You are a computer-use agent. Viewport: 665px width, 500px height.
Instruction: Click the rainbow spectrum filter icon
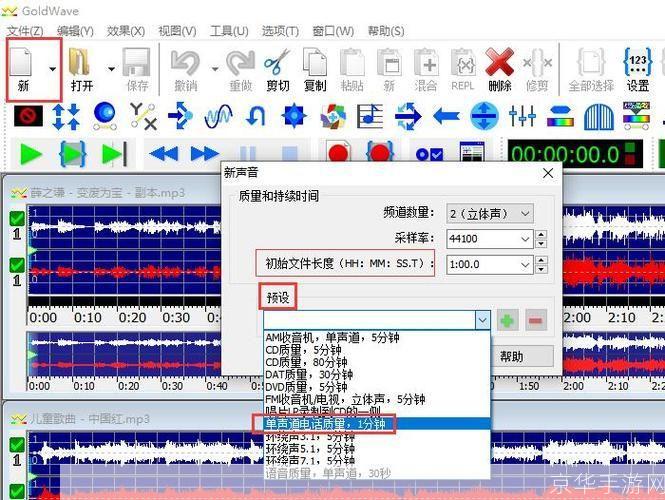coord(560,116)
